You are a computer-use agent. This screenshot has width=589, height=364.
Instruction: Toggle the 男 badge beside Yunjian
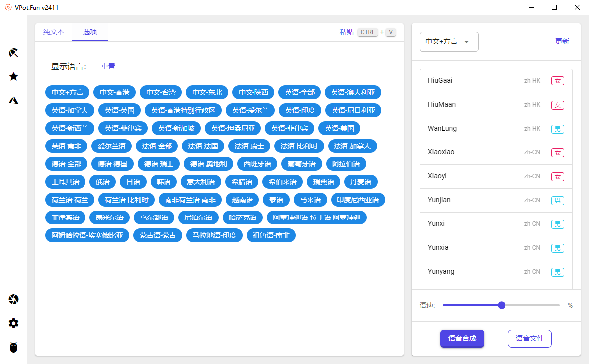[558, 200]
